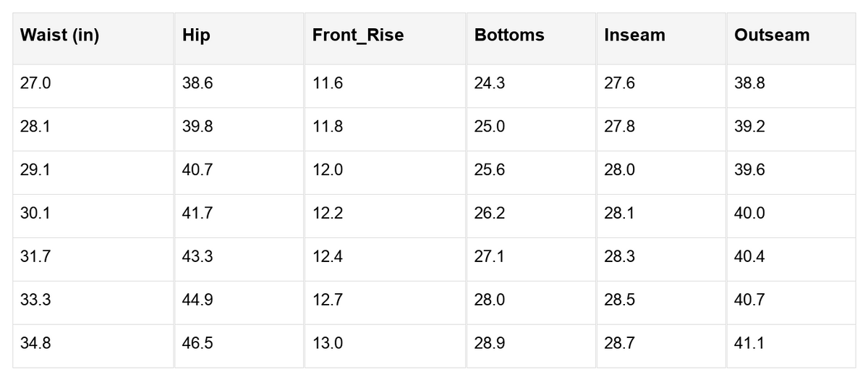Select the hip value 46.5 cell
Screen dimensions: 868x380
(x=239, y=346)
